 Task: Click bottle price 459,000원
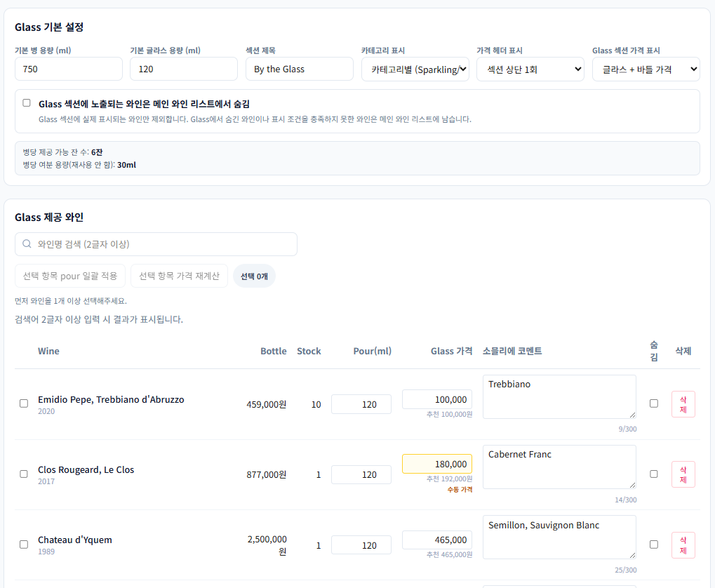(x=267, y=405)
